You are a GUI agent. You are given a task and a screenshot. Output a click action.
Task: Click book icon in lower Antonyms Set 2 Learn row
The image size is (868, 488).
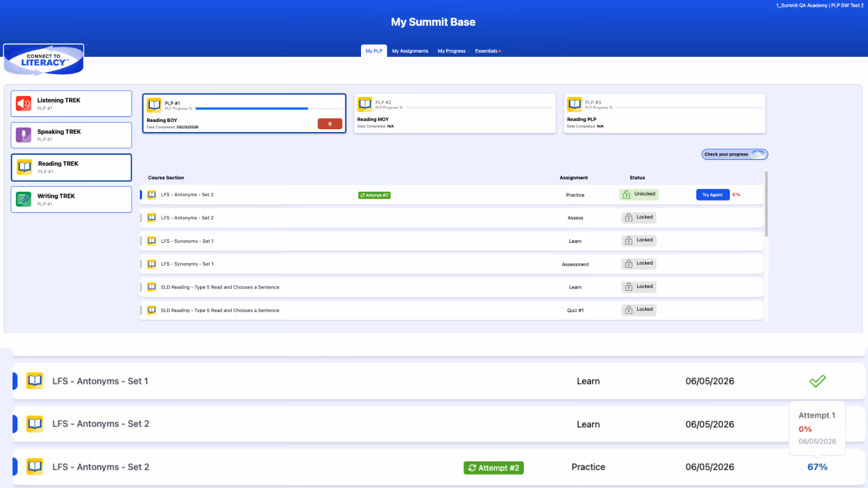click(x=35, y=424)
